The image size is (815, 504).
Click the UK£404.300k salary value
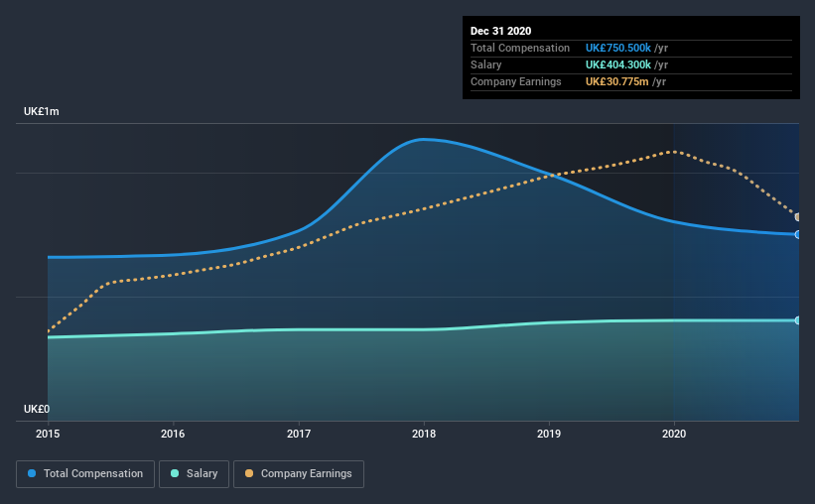tap(618, 64)
